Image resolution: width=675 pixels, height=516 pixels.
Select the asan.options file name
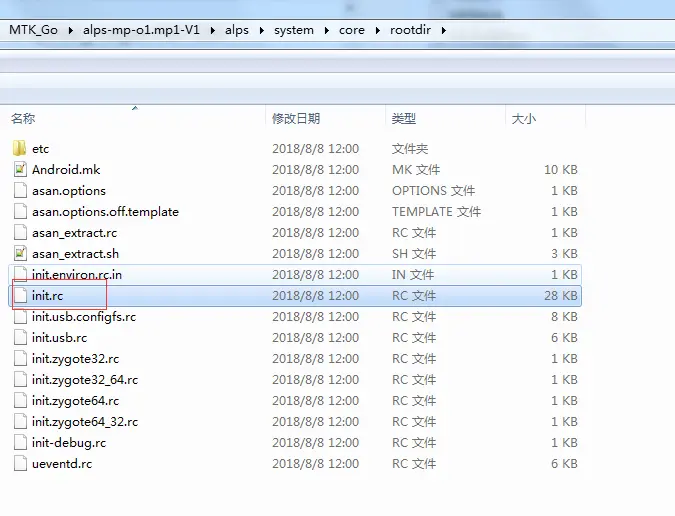(69, 191)
